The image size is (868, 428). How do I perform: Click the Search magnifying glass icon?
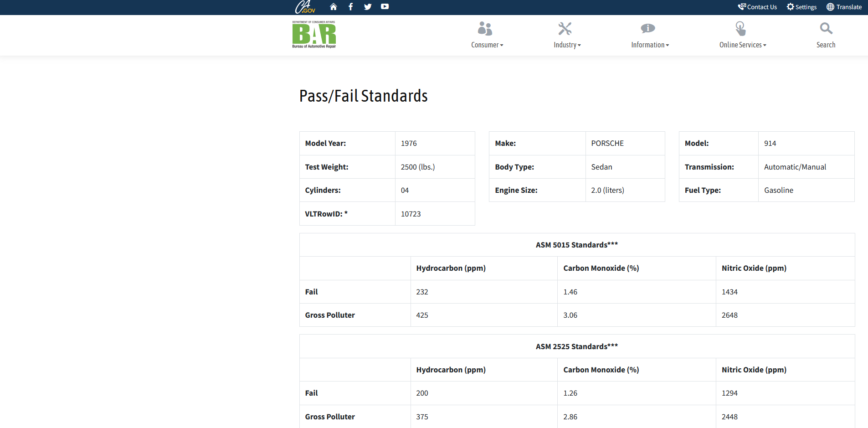tap(826, 29)
